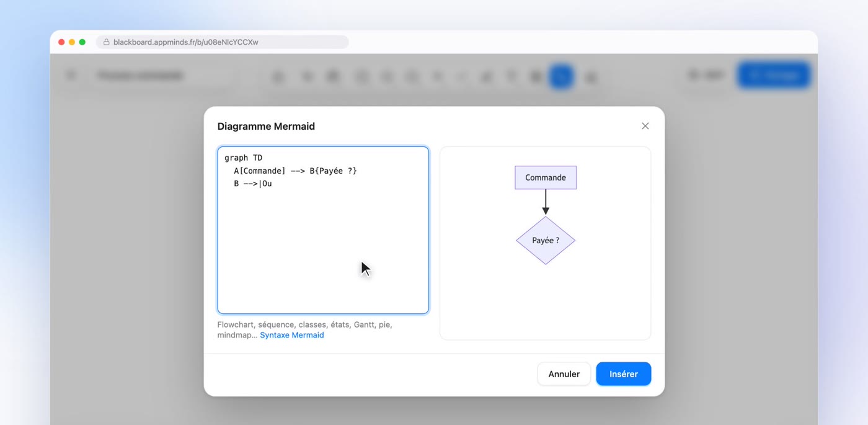Select the 'Payée ?' diamond in preview
The height and width of the screenshot is (425, 868).
pos(546,240)
